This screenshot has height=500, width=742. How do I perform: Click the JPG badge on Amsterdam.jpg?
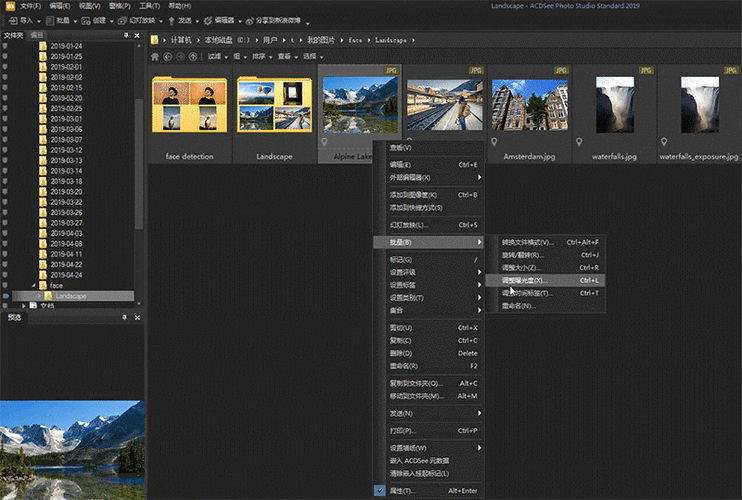point(561,70)
